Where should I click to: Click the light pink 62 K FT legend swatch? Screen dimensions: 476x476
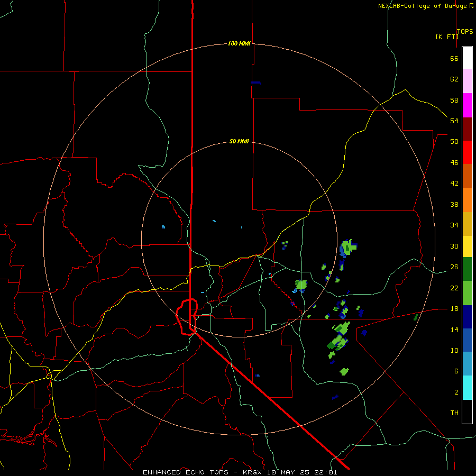(467, 81)
